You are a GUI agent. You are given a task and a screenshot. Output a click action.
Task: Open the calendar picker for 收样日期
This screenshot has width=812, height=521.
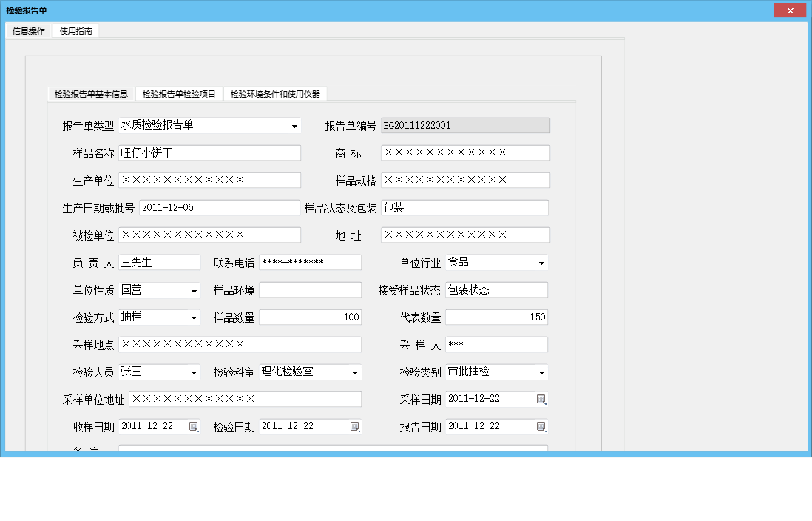[194, 426]
